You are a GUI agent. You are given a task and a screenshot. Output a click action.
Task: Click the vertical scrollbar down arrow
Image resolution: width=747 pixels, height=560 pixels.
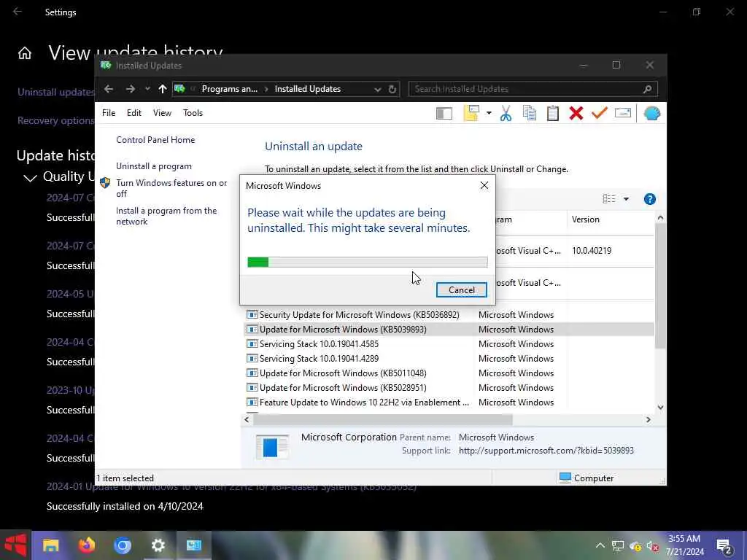click(x=659, y=408)
